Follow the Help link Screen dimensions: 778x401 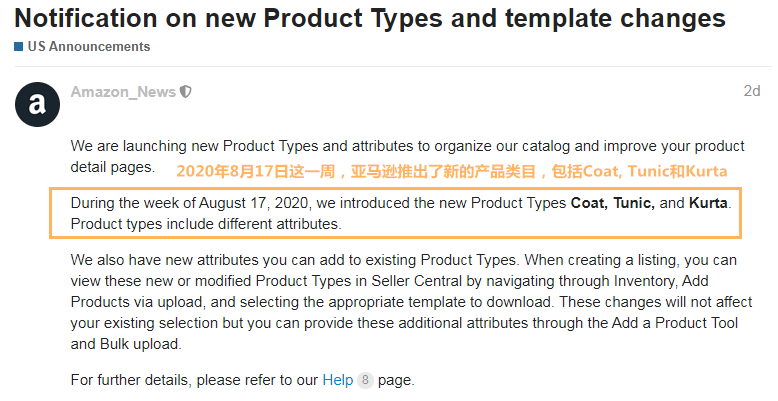pos(337,380)
